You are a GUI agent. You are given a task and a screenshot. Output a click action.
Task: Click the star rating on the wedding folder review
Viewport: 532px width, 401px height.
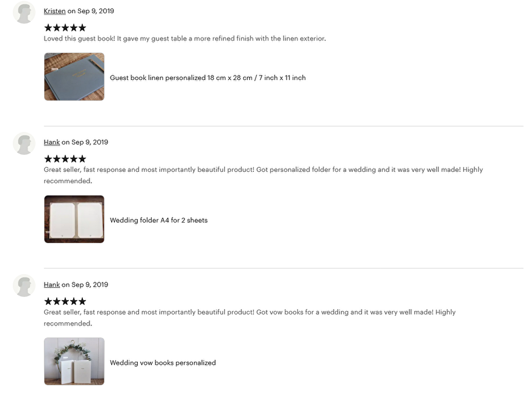coord(65,158)
